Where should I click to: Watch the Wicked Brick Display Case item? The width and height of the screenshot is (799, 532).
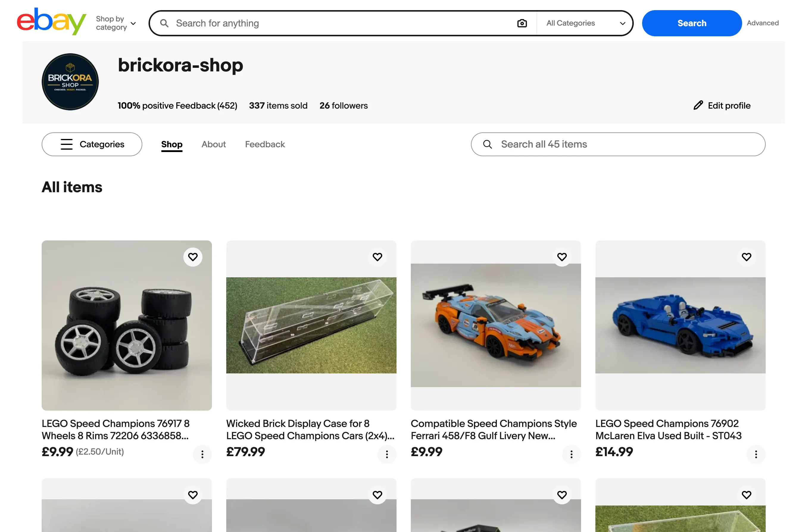[377, 257]
